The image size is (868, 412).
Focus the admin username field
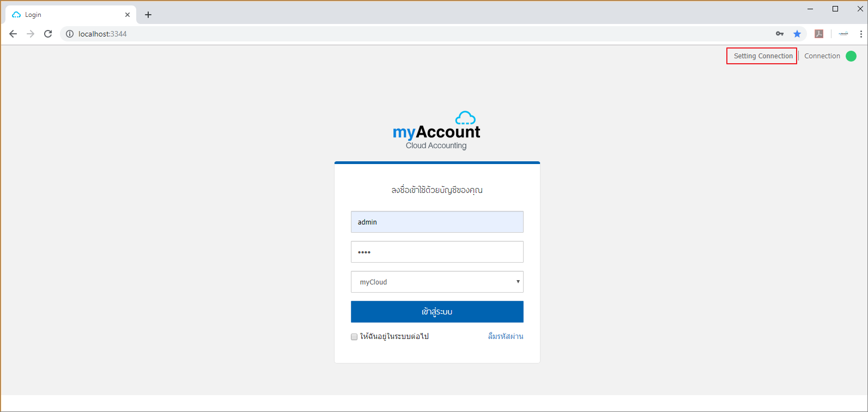[437, 222]
